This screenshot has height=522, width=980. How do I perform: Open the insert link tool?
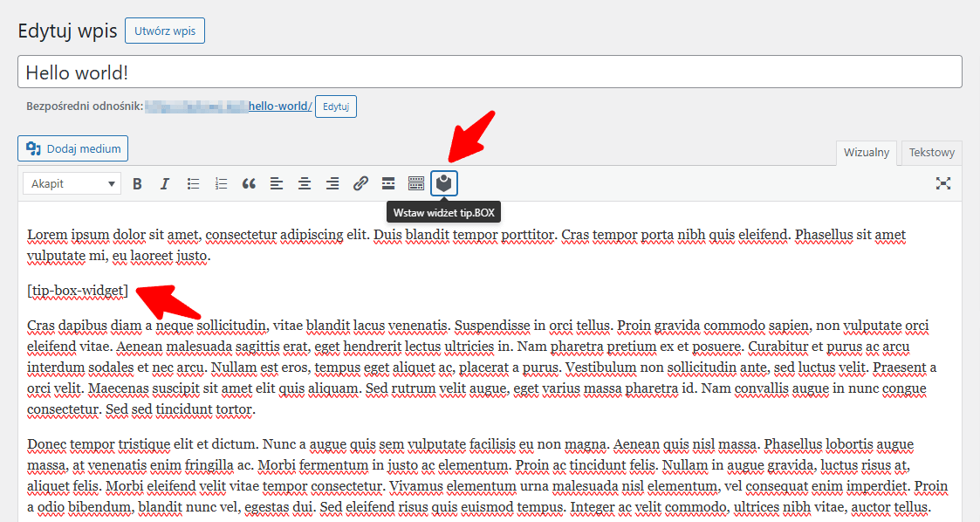coord(360,183)
